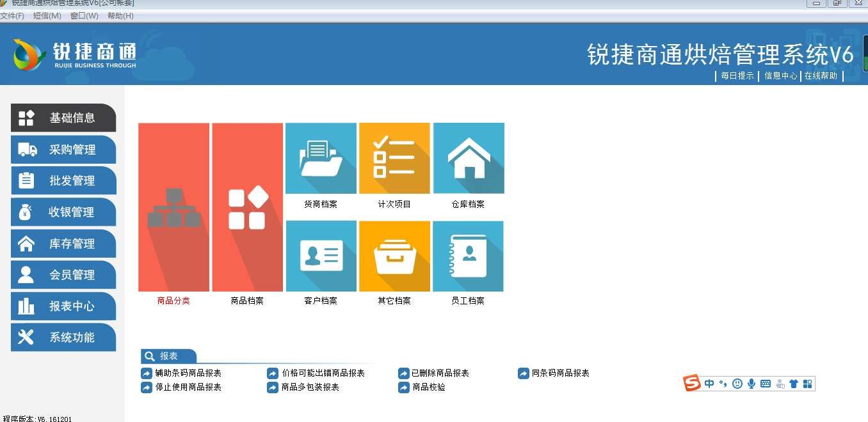868x422 pixels.
Task: Click the microphone voice input icon
Action: point(751,384)
